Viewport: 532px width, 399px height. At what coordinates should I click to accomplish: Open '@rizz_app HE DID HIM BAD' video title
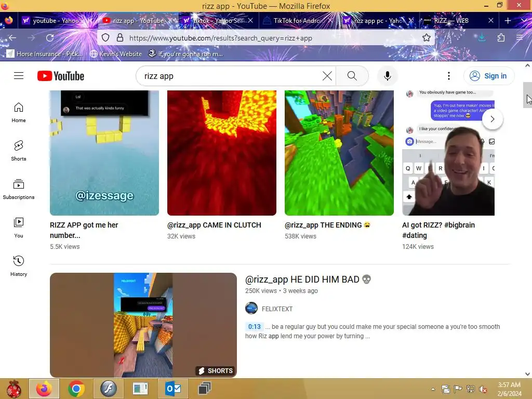308,279
